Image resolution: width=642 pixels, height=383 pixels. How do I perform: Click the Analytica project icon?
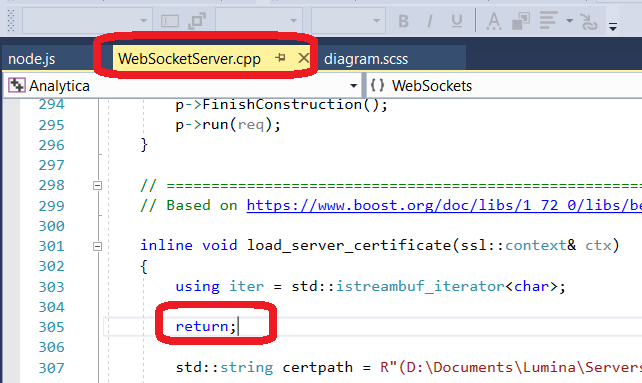click(x=17, y=85)
